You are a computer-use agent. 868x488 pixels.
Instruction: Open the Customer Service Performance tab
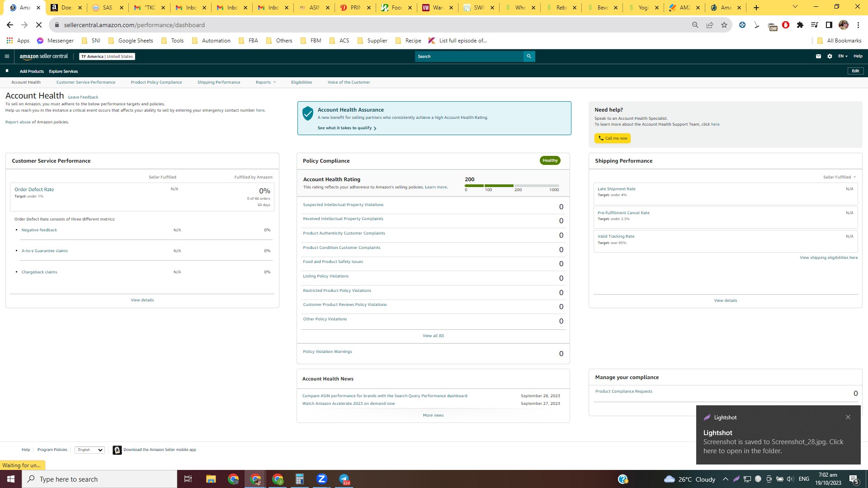click(x=86, y=82)
